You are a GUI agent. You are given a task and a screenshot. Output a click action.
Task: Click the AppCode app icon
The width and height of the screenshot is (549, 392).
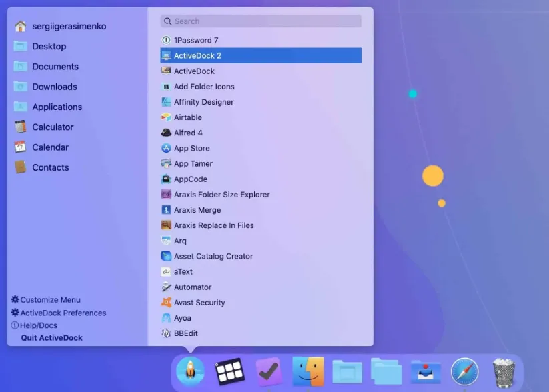point(166,179)
